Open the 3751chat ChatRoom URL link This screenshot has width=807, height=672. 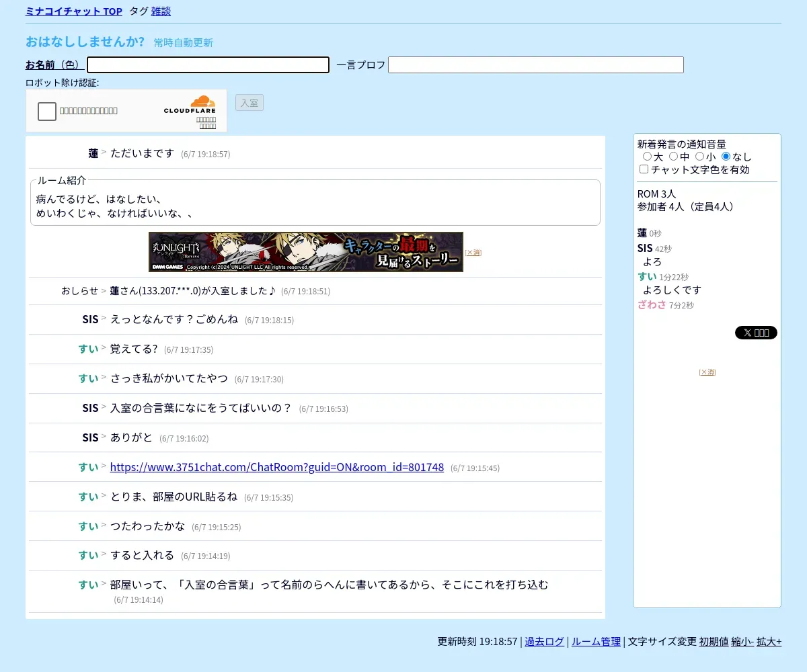pyautogui.click(x=277, y=467)
